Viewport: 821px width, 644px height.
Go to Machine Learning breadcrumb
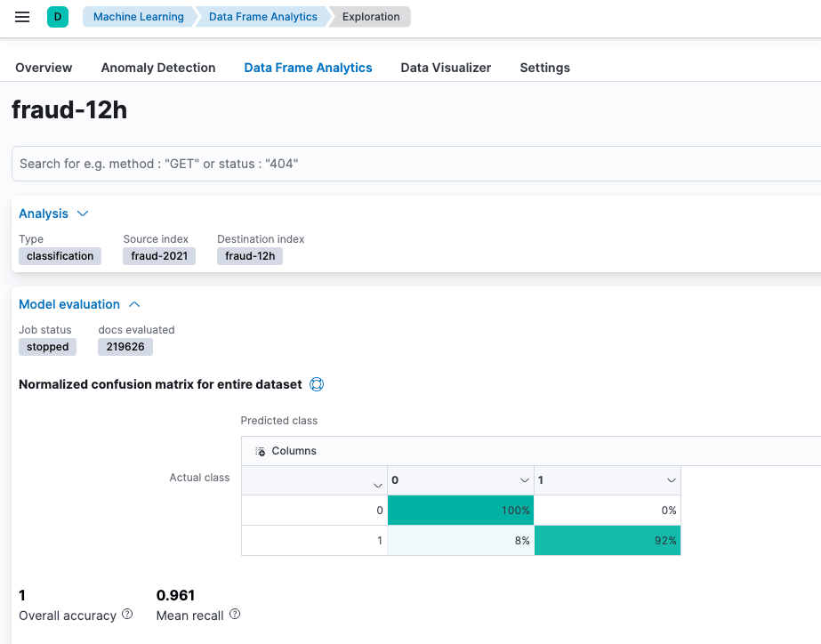138,17
